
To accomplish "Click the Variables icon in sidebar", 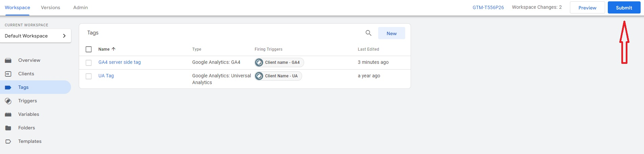I will click(x=8, y=114).
